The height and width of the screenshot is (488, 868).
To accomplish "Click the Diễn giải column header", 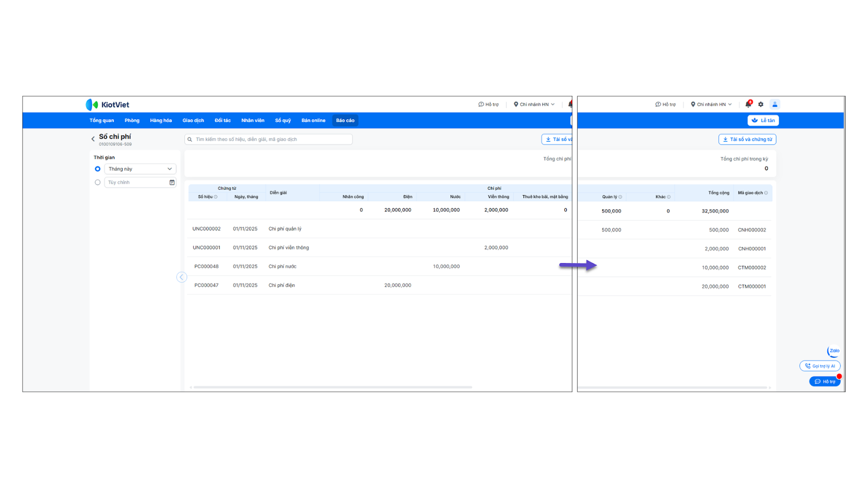I will coord(278,193).
